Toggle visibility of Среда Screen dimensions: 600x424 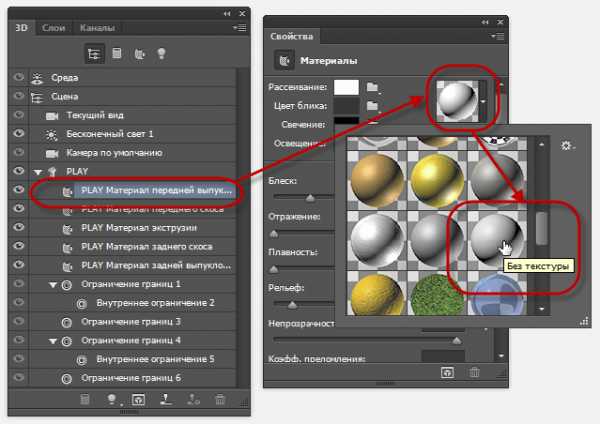[x=18, y=78]
